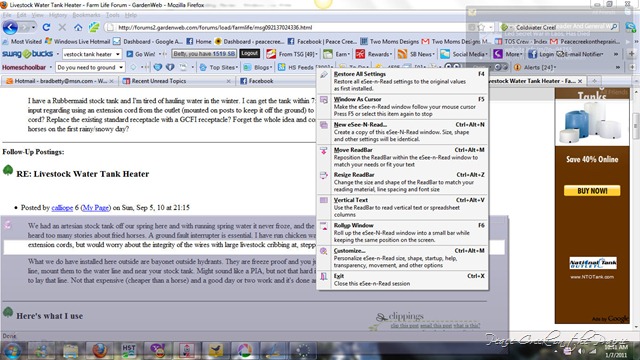This screenshot has width=640, height=360.
Task: Click the water tanks ad image
Action: point(592,122)
